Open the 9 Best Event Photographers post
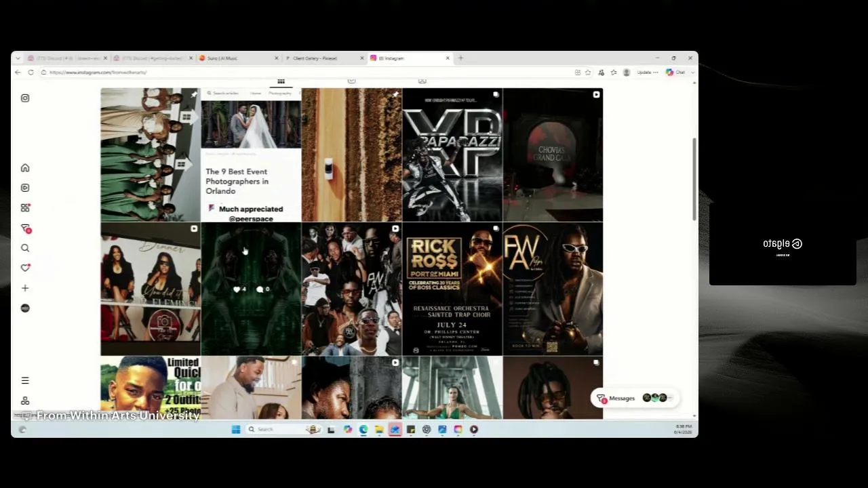Screen dimensions: 868x488 [x=251, y=155]
